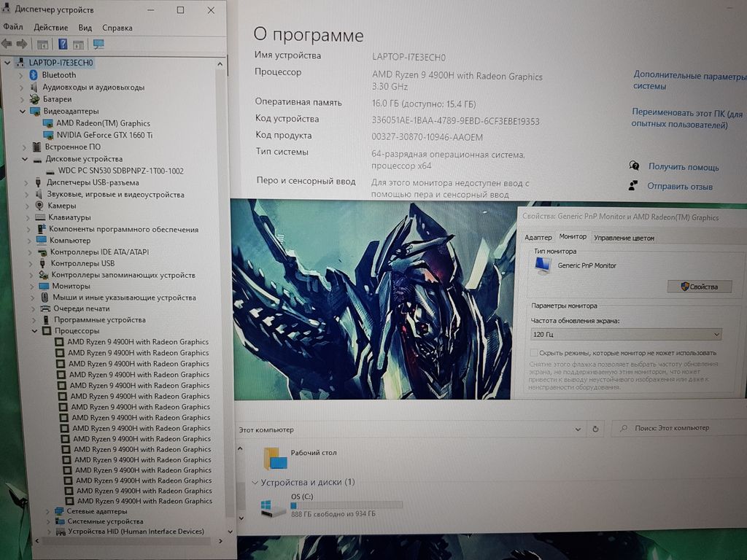Collapse the Дисковые устройства node
The image size is (747, 560).
pos(25,159)
